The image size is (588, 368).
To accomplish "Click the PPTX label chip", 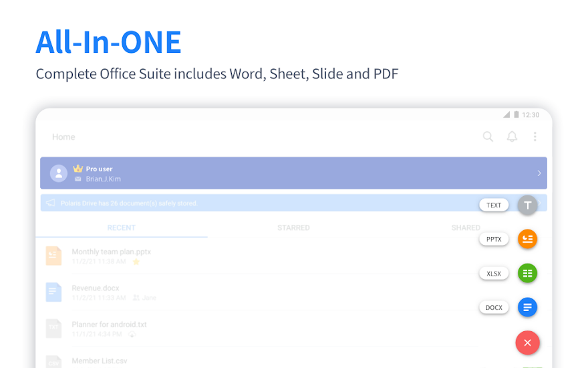I will point(494,239).
